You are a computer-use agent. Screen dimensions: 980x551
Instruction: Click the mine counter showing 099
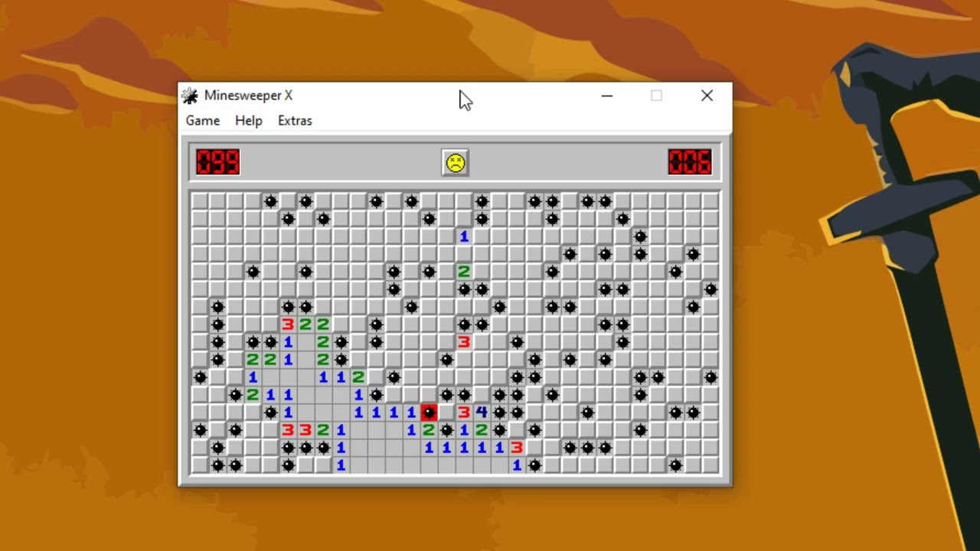tap(218, 162)
